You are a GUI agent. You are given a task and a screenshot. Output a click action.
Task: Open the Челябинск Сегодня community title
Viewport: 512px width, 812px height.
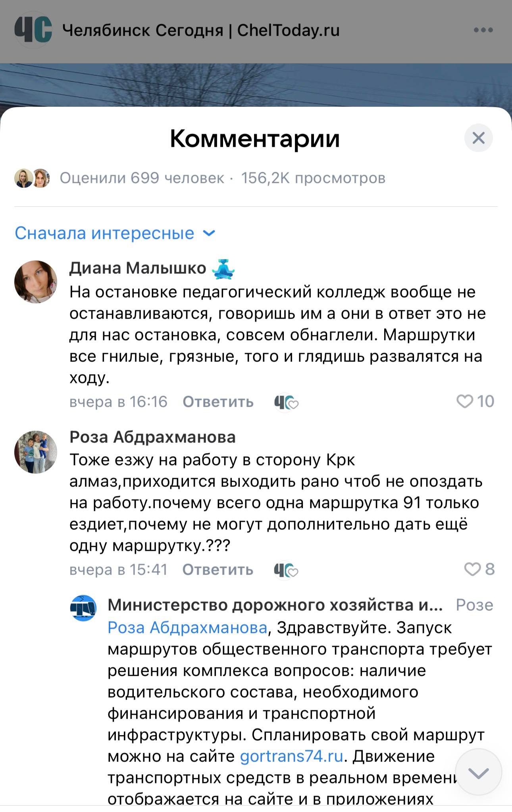coord(201,30)
